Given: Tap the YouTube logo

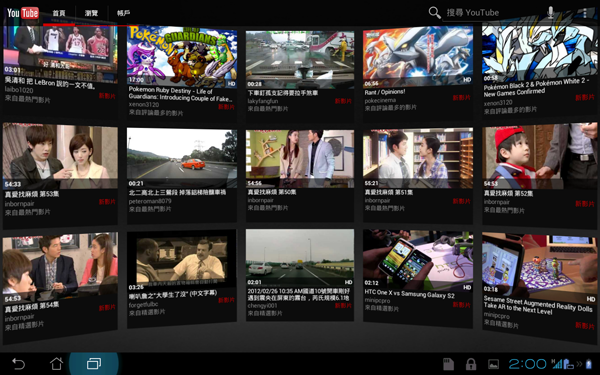Looking at the screenshot, I should pos(23,13).
